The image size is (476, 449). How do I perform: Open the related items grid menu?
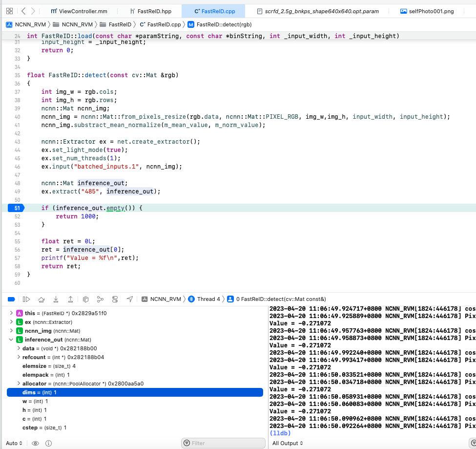(x=9, y=11)
